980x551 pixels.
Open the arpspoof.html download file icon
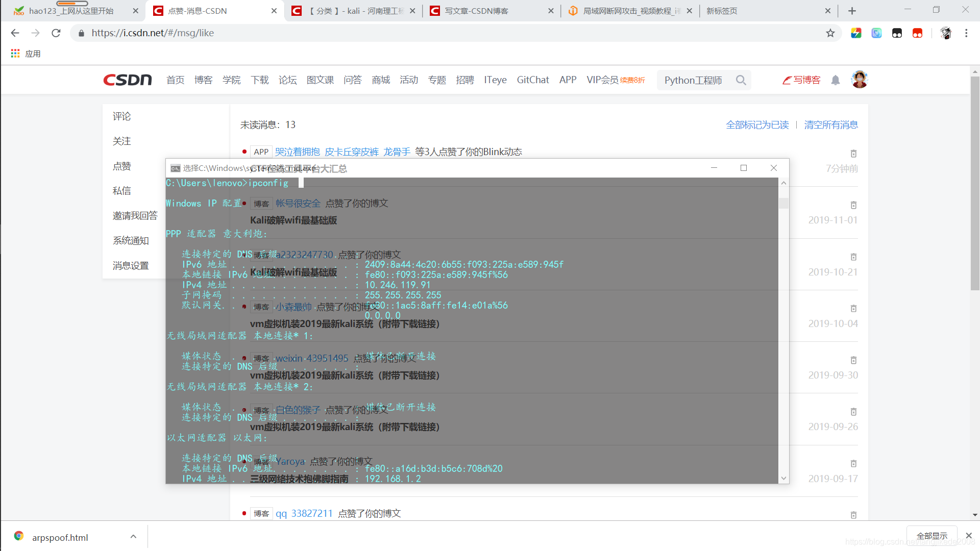(x=18, y=537)
